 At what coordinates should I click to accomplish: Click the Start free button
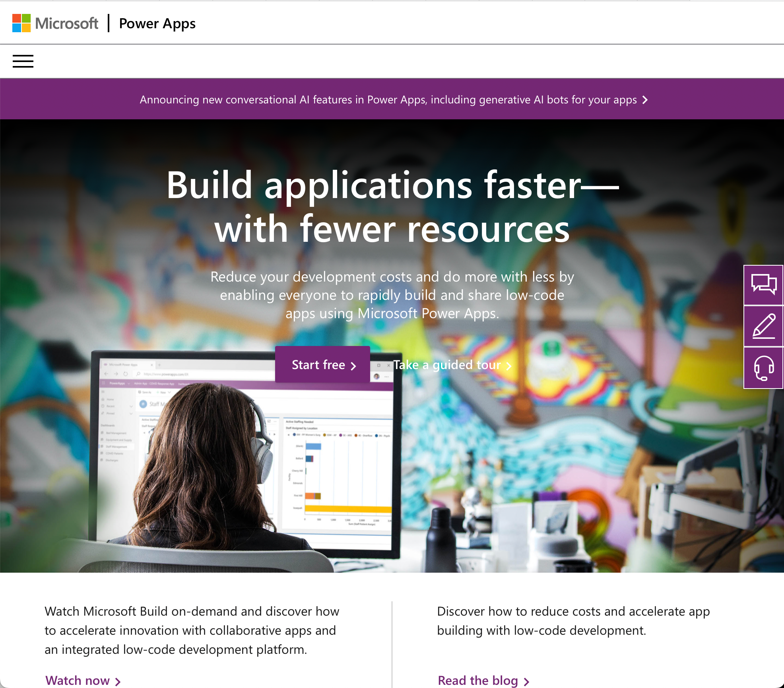click(323, 365)
